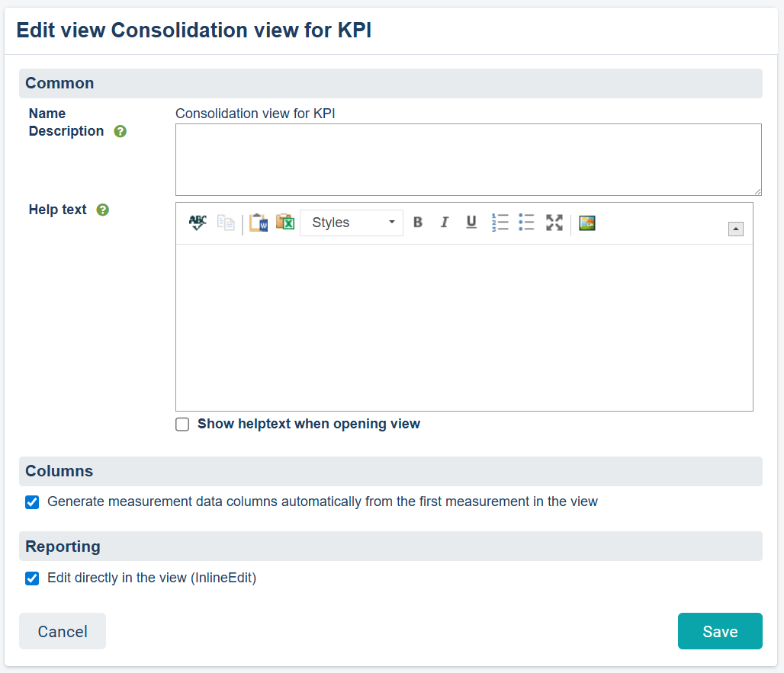Click the help icon next to Description
This screenshot has height=673, width=784.
coord(120,131)
